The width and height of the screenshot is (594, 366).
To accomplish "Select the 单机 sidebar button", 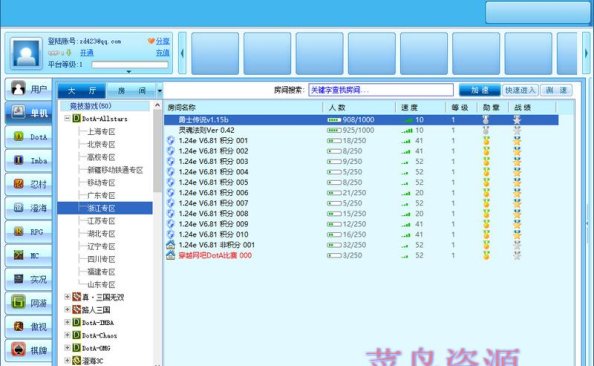I will pyautogui.click(x=28, y=113).
